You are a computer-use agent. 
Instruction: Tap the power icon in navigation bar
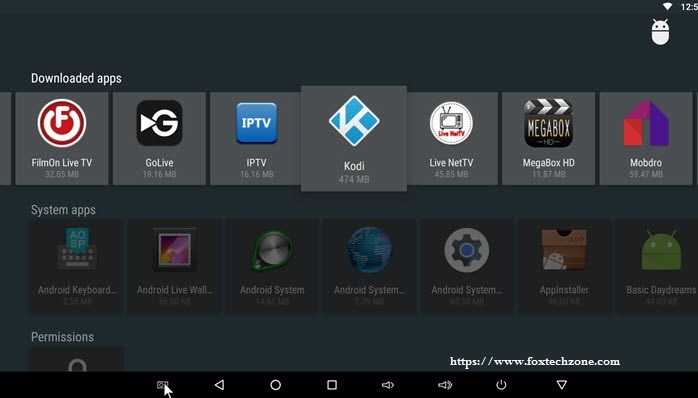click(x=501, y=385)
